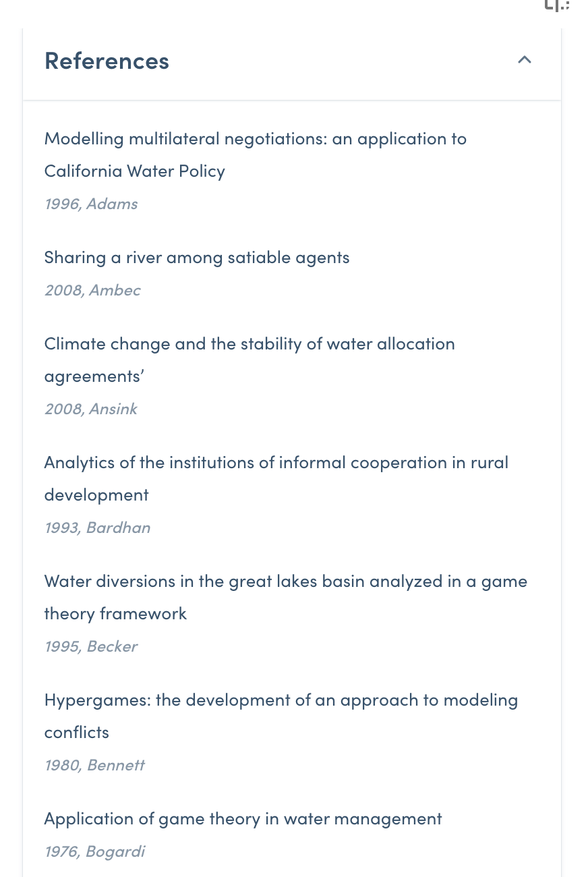Image resolution: width=588 pixels, height=877 pixels.
Task: Click the author name Ambec
Action: click(x=115, y=290)
